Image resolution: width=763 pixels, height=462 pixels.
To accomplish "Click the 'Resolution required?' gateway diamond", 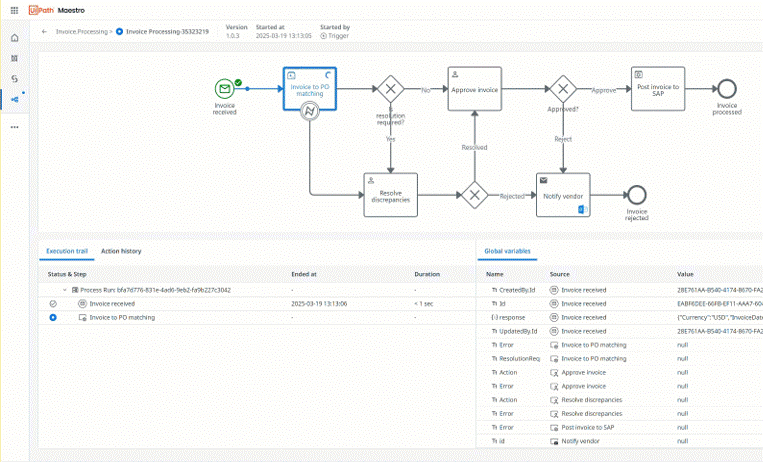I will [390, 89].
